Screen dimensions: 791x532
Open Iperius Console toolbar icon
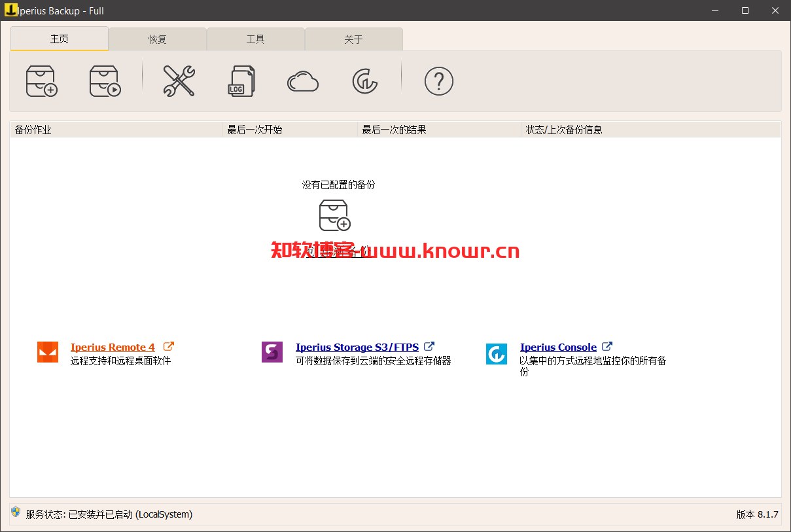[x=365, y=81]
